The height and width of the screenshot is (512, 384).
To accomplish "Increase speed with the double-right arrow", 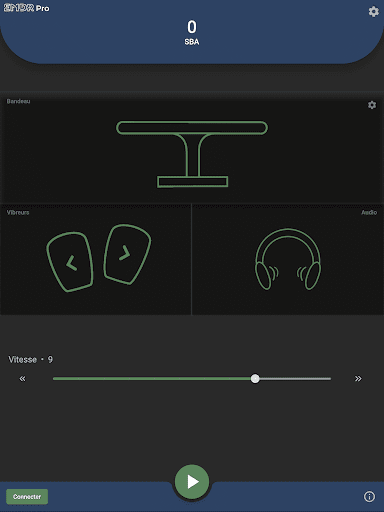I will [x=358, y=379].
